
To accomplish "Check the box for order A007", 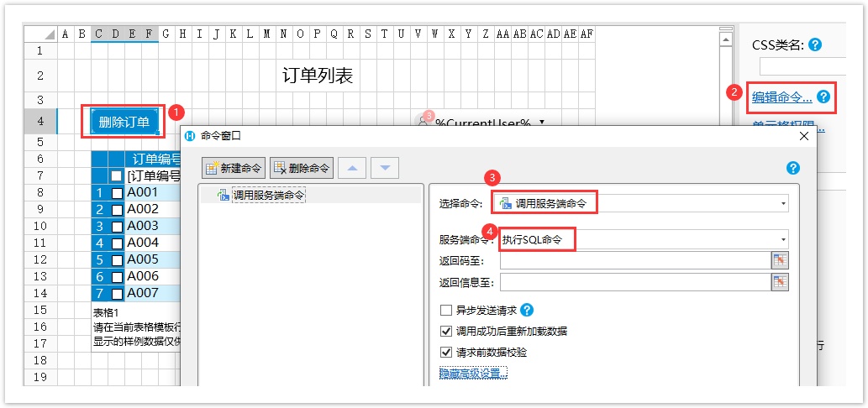I will 117,294.
